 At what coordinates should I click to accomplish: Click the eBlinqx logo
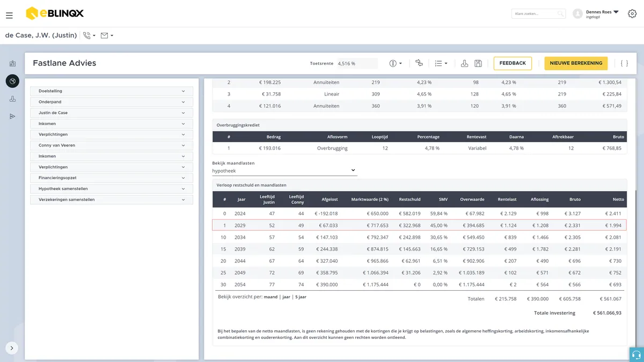tap(55, 13)
